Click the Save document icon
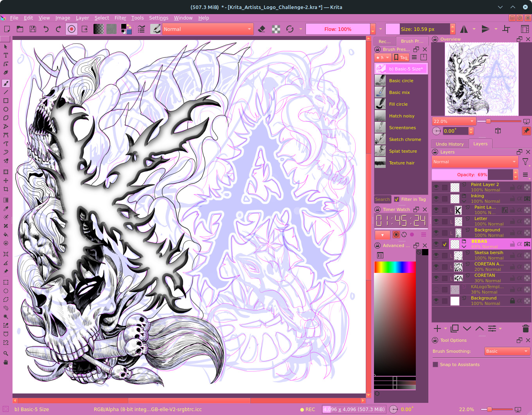532x415 pixels. click(33, 29)
